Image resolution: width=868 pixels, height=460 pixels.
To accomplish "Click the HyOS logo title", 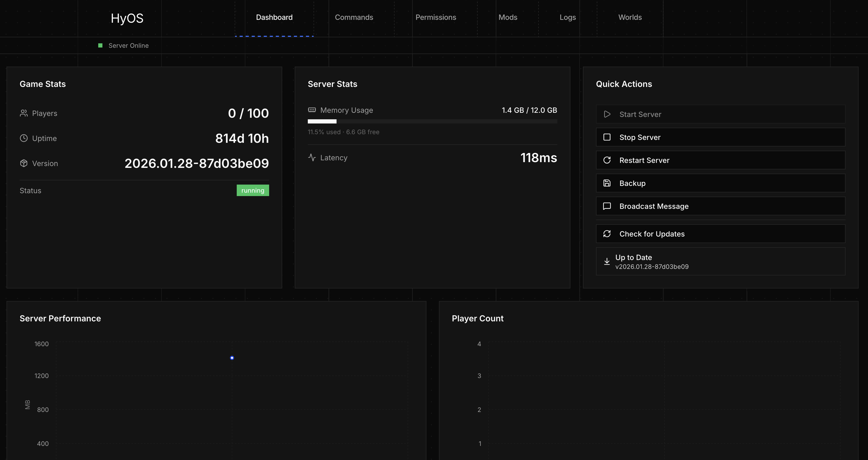I will coord(127,18).
